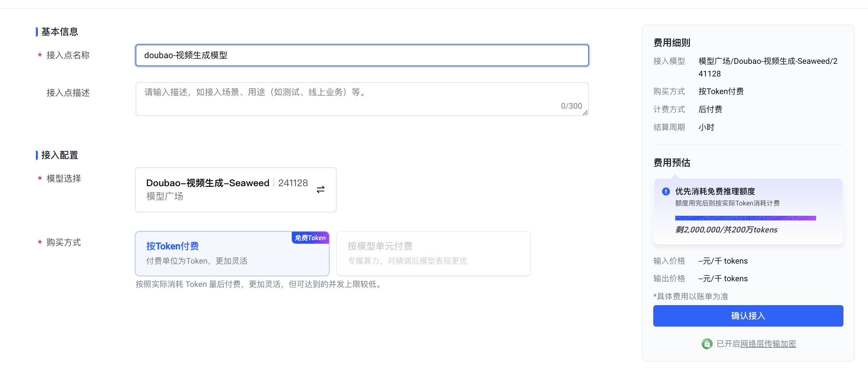Click the textarea resize handle corner
Viewport: 868px width, 373px height.
[585, 113]
